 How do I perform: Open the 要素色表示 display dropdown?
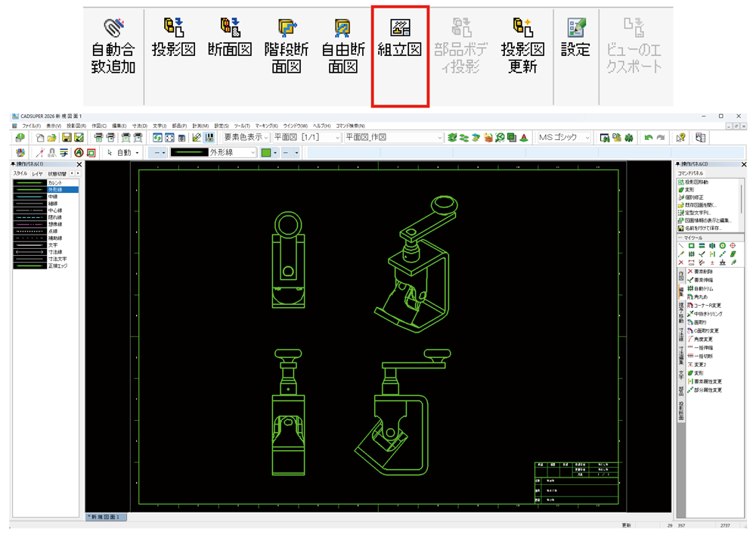[x=246, y=138]
